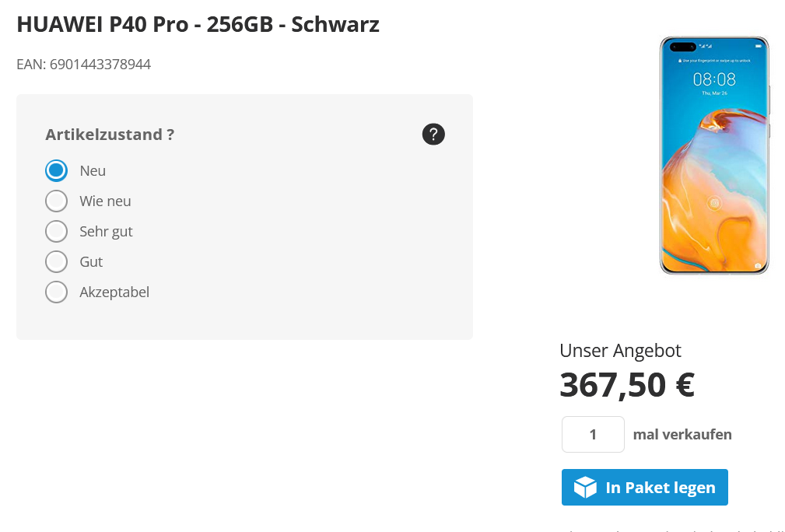Click the 08:08 clock on phone image
Viewport: 785px width, 532px height.
(714, 79)
